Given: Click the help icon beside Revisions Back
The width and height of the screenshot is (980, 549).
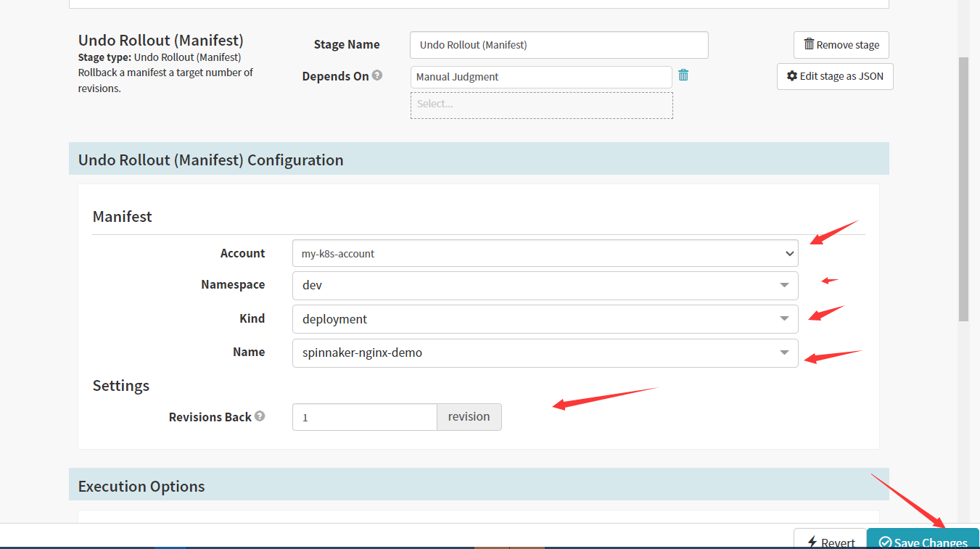Looking at the screenshot, I should click(260, 416).
